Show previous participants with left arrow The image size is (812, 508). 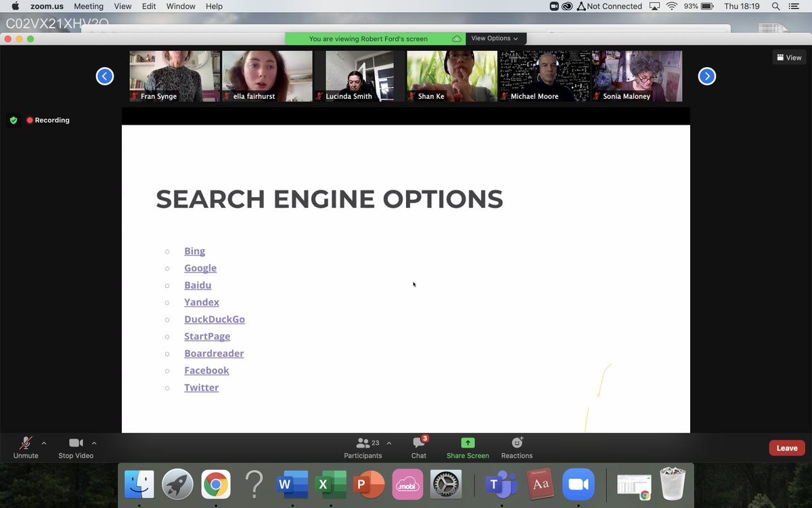(x=105, y=76)
